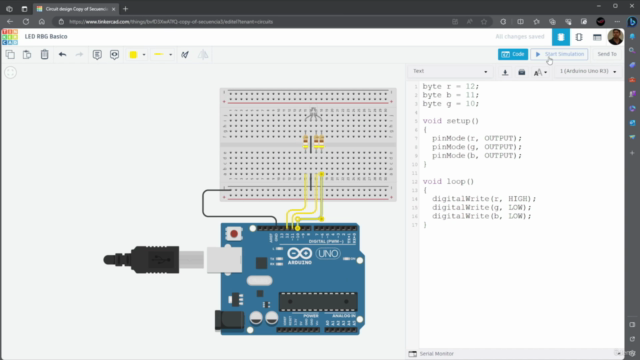Click the Mirror component icon
The height and width of the screenshot is (360, 640).
[x=203, y=54]
